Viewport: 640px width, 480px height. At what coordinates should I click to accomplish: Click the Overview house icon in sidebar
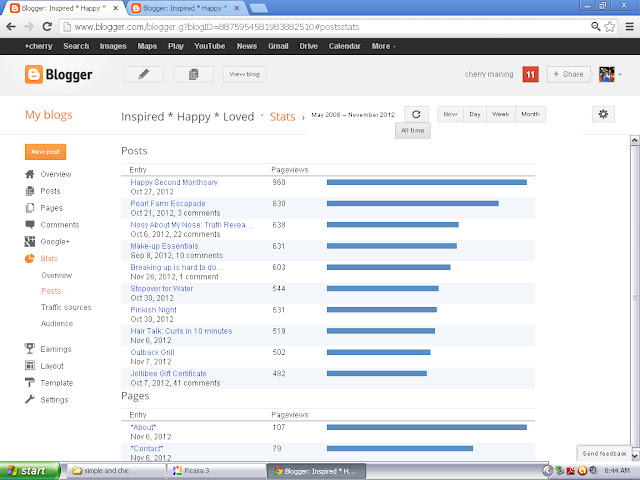[x=30, y=174]
